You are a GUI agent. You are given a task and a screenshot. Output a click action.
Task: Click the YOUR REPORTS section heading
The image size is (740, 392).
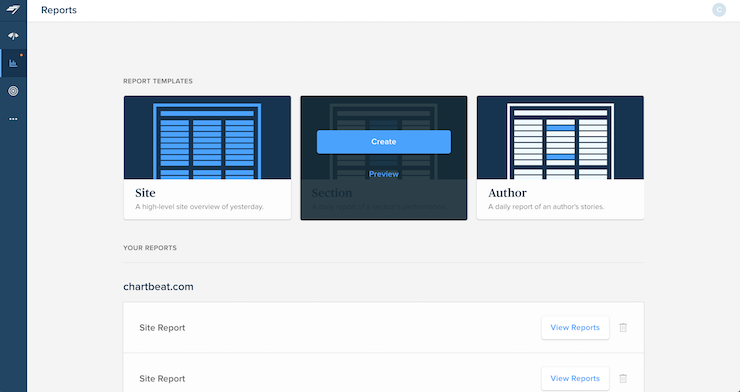[x=150, y=248]
